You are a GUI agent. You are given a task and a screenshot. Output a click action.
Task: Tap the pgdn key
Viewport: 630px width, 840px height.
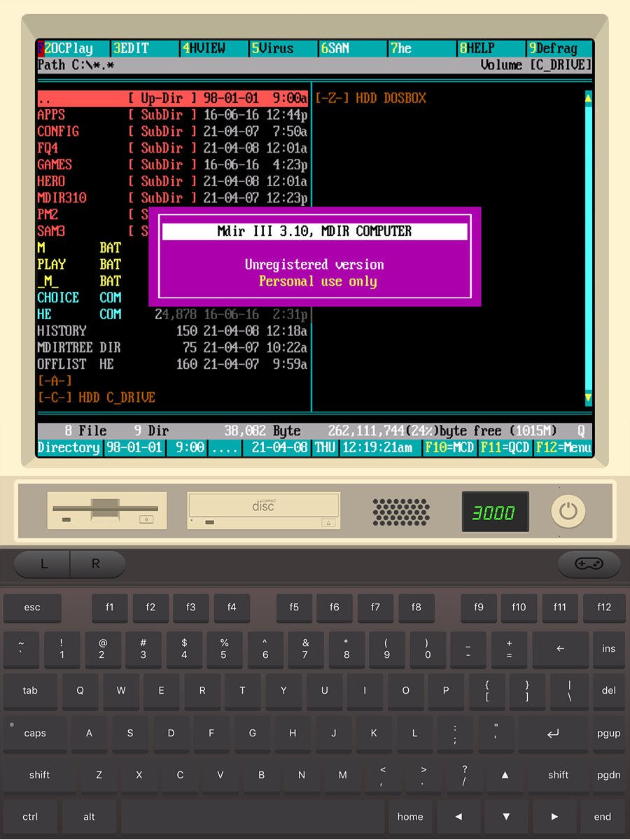608,775
